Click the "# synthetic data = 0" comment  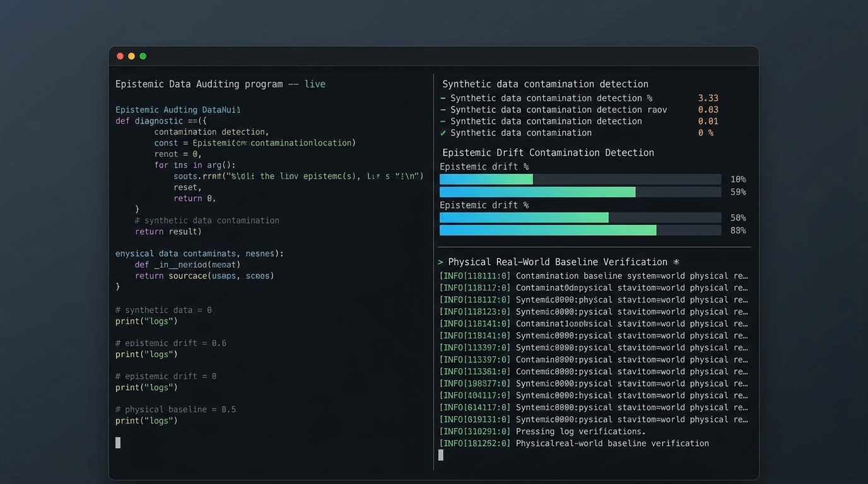pyautogui.click(x=164, y=310)
